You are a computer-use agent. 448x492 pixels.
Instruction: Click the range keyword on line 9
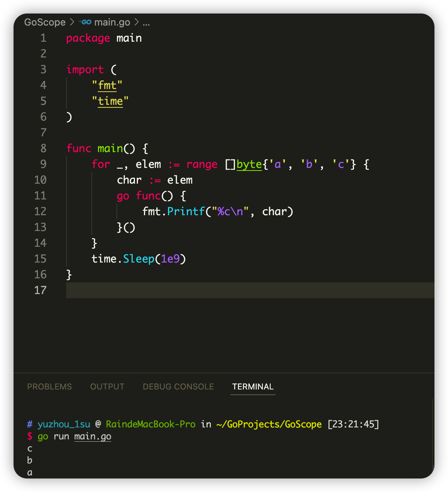(x=202, y=165)
